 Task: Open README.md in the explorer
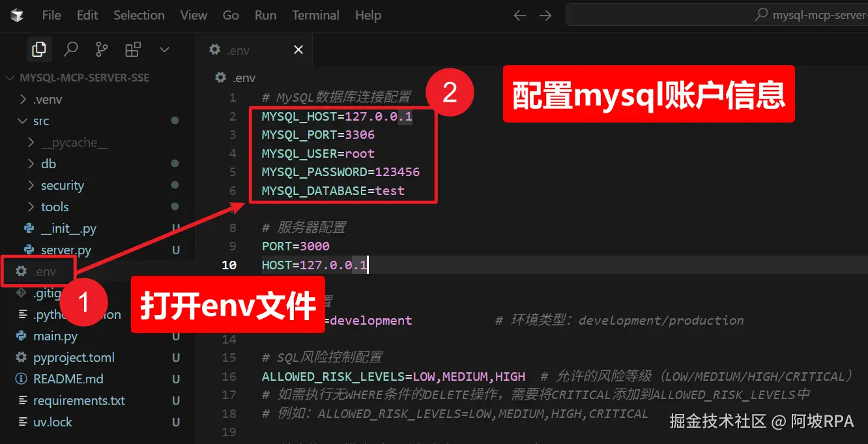[68, 379]
